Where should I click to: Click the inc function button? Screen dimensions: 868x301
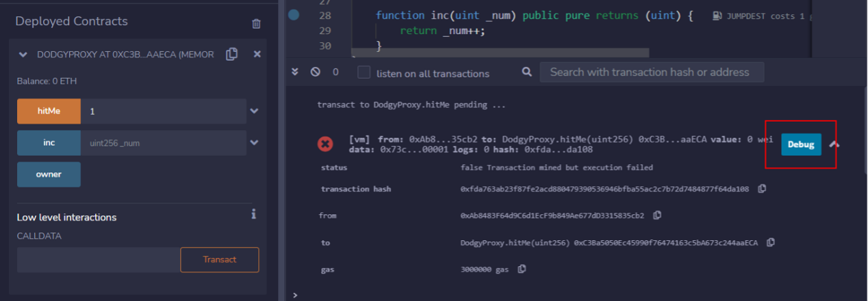[x=49, y=143]
